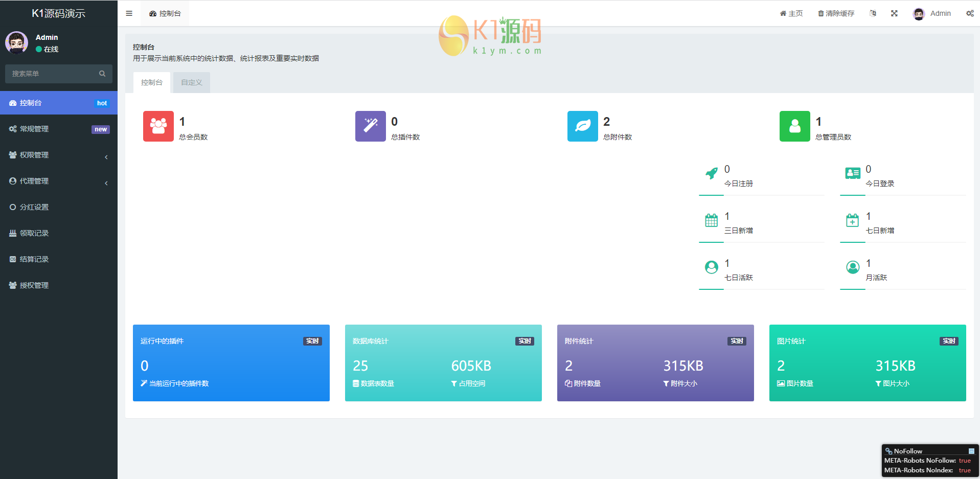Open 分红设置 in the sidebar menu

[x=59, y=207]
